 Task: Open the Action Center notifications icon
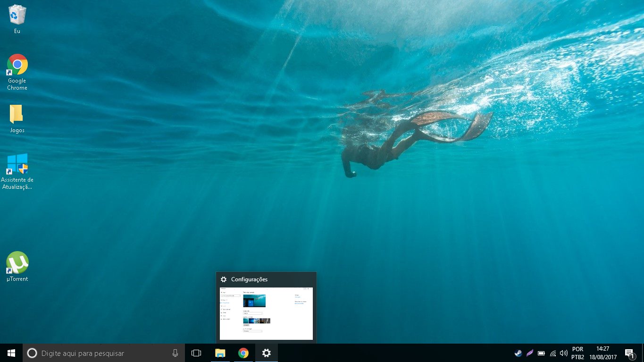coord(629,353)
